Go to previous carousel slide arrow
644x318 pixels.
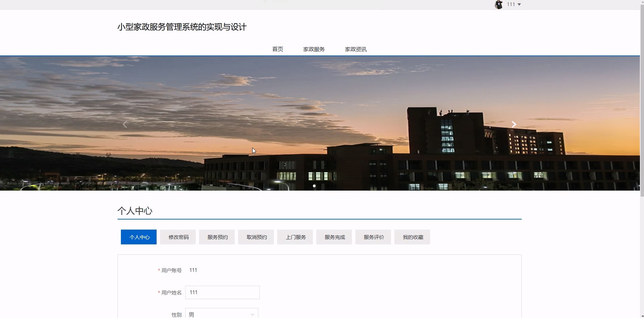125,124
